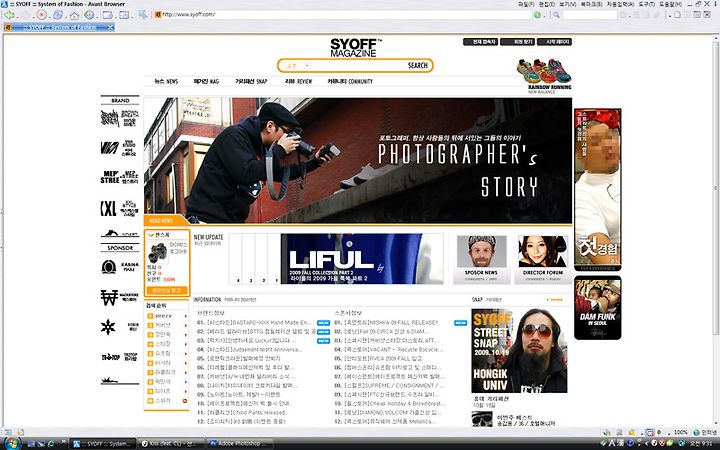Viewport: 720px width, 450px height.
Task: Click the bookmark arrow icon left of address bar
Action: pyautogui.click(x=143, y=15)
